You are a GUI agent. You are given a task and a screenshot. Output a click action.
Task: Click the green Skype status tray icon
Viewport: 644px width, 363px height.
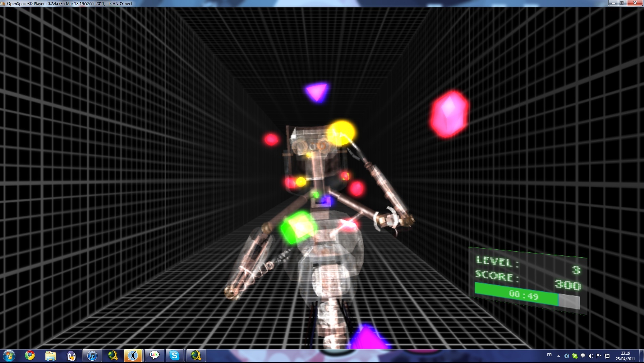[575, 356]
